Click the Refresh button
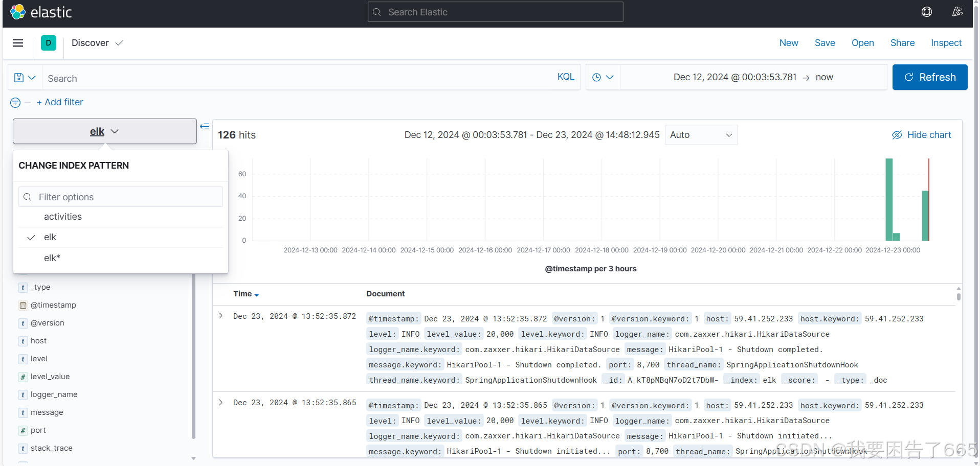This screenshot has height=466, width=980. pyautogui.click(x=930, y=77)
